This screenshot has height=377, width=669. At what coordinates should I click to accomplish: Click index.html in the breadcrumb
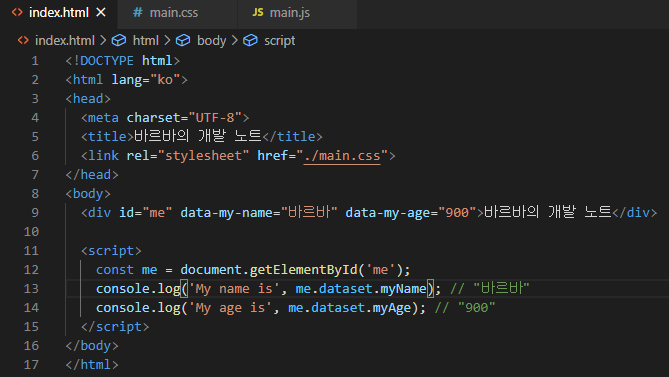click(x=64, y=41)
